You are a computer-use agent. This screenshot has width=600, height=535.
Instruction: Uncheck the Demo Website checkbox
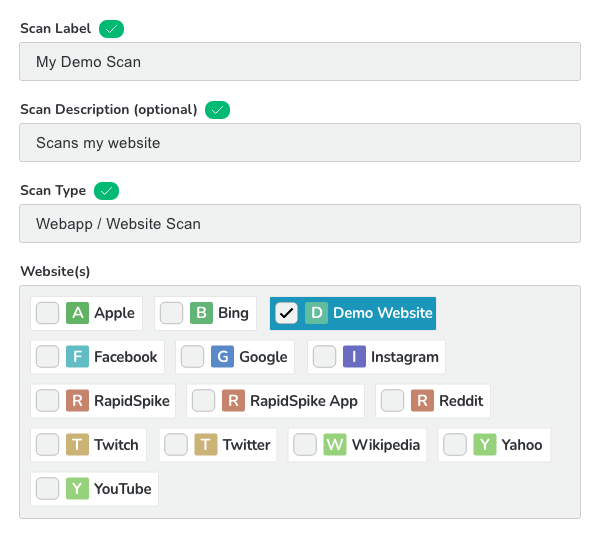[287, 313]
